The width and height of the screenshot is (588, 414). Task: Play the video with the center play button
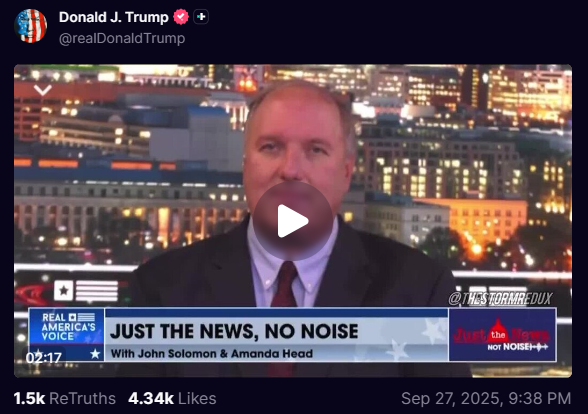293,221
